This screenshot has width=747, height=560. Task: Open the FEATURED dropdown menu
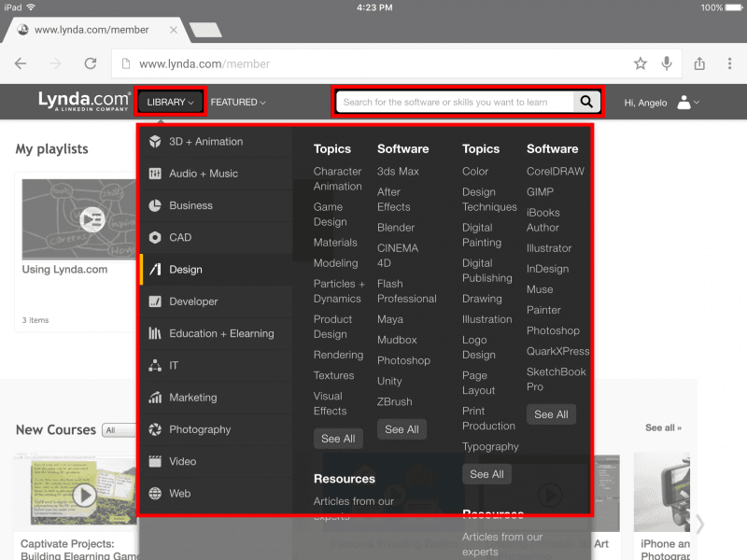point(238,102)
